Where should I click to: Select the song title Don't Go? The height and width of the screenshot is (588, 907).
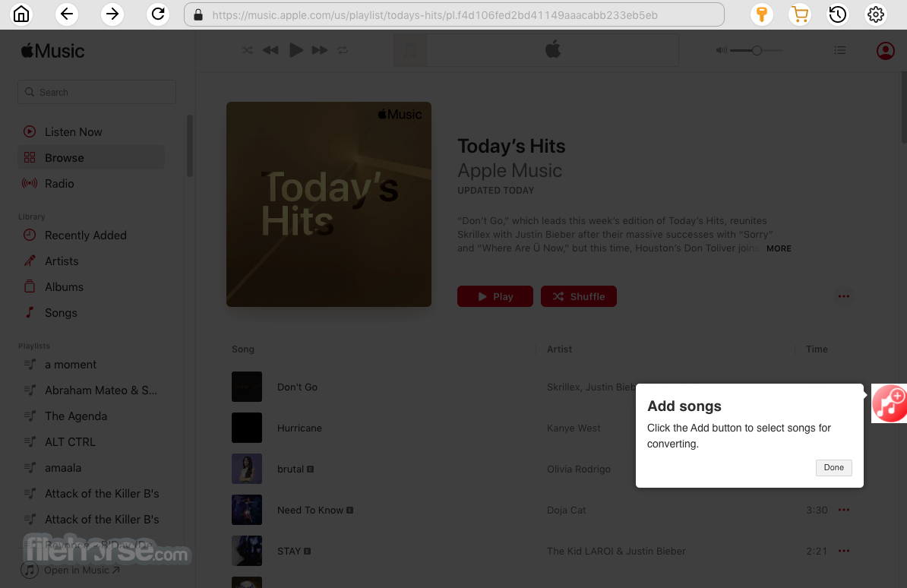[x=297, y=387]
